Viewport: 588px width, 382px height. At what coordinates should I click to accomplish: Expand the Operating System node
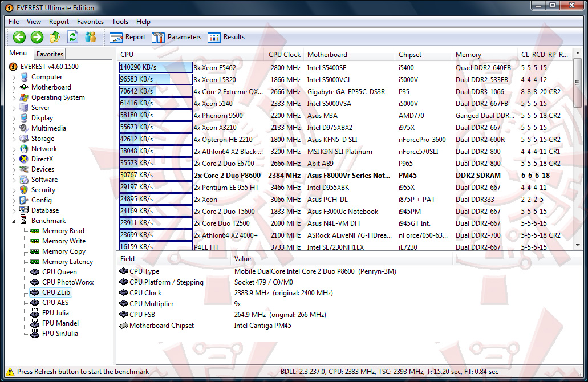14,98
